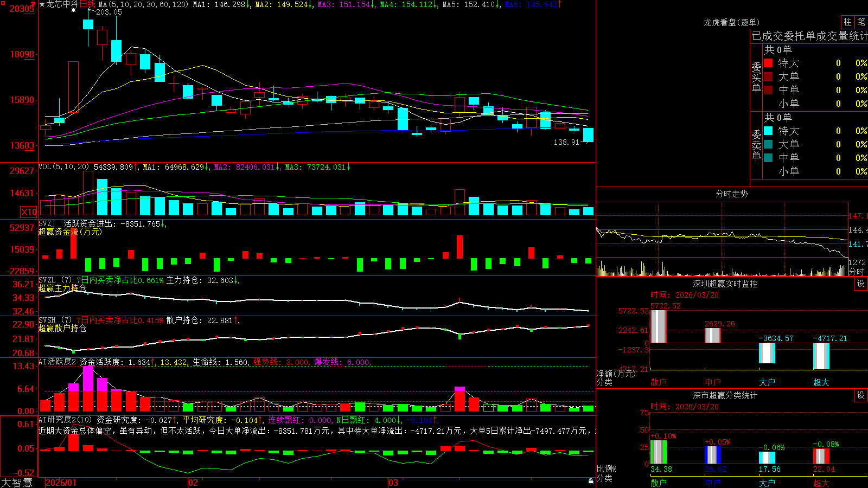Click the 深市超赢分类统计 panel title
The width and height of the screenshot is (868, 488).
[725, 395]
